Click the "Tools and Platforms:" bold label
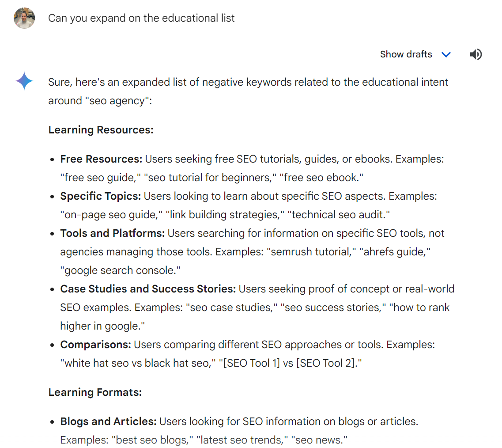Screen dimensions: 502x448 [112, 233]
